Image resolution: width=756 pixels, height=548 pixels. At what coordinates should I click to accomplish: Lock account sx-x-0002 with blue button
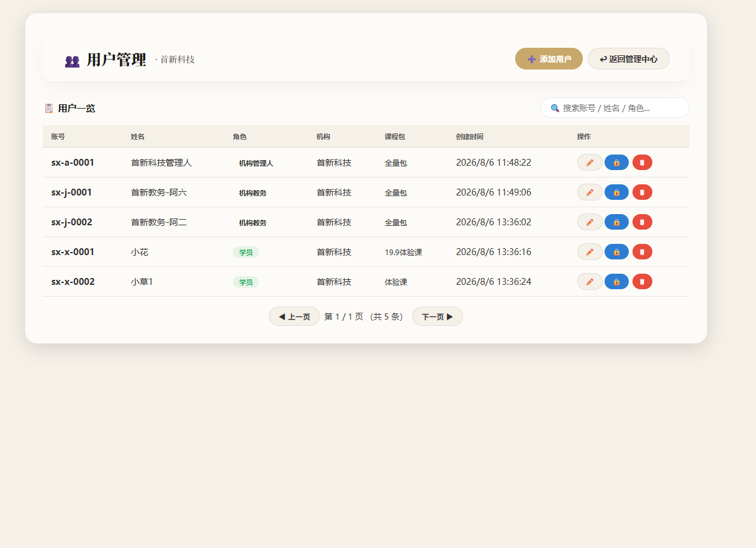pos(616,282)
